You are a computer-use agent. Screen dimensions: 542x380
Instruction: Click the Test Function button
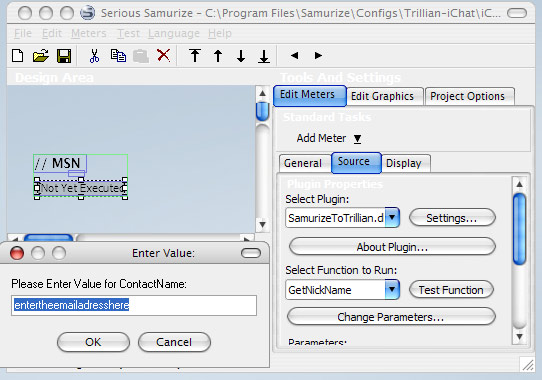(x=451, y=290)
